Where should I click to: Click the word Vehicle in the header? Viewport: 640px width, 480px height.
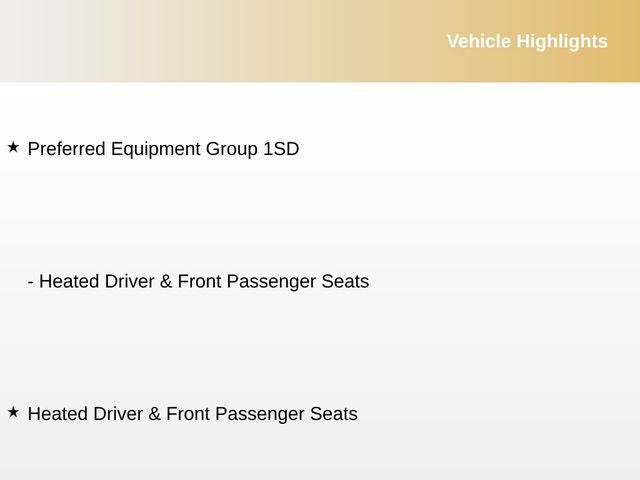point(479,41)
